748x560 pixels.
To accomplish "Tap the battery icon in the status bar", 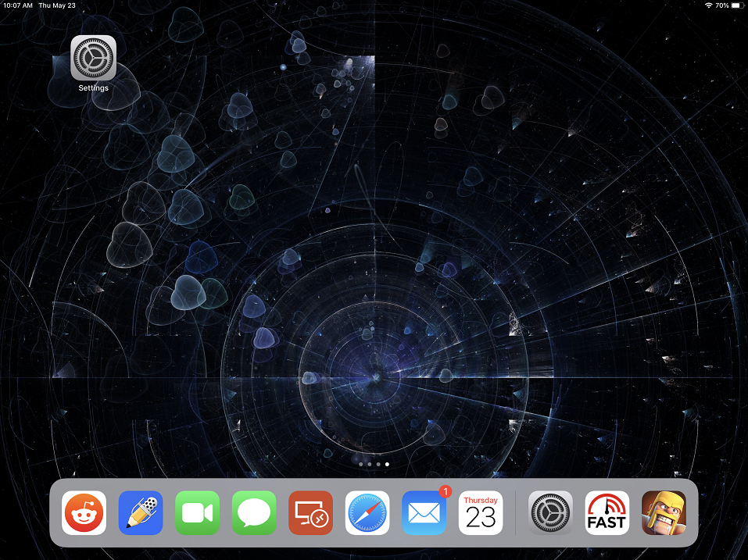I will tap(736, 5).
